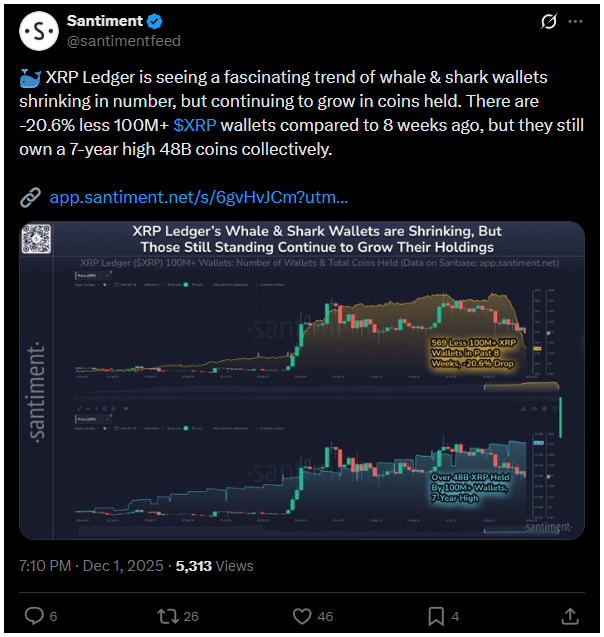Click the 5,313 Views count

click(214, 565)
